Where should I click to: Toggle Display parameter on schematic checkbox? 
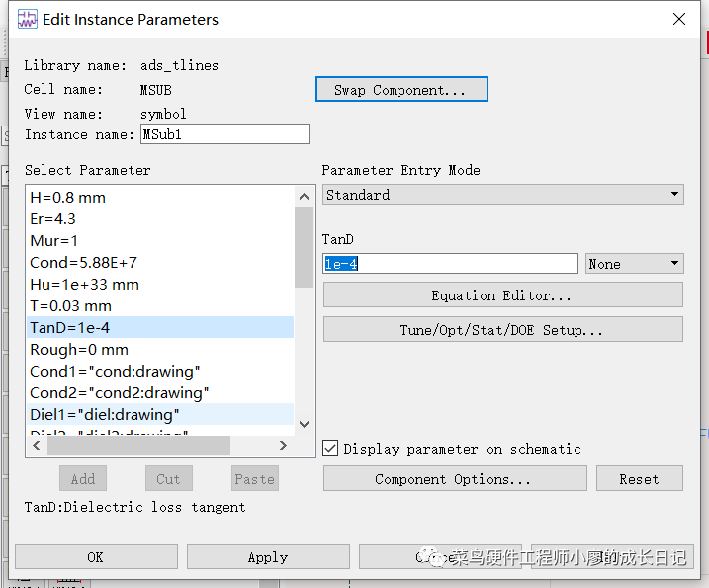tap(331, 448)
